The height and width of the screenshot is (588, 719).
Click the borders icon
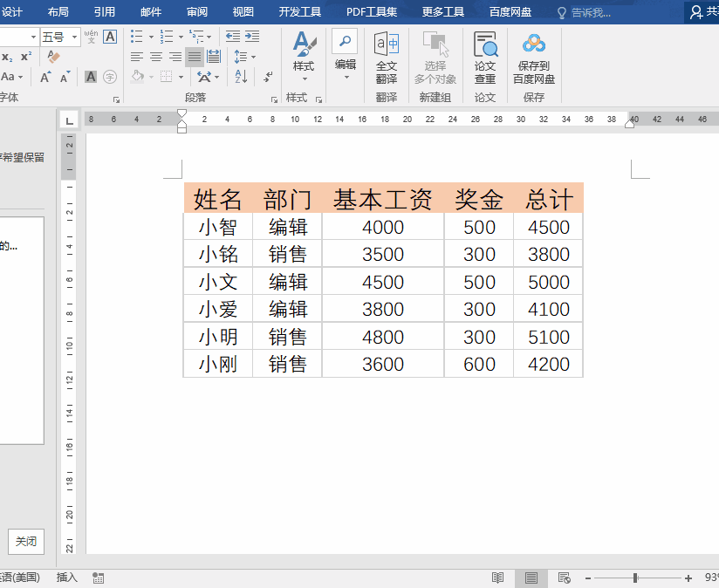tap(167, 77)
